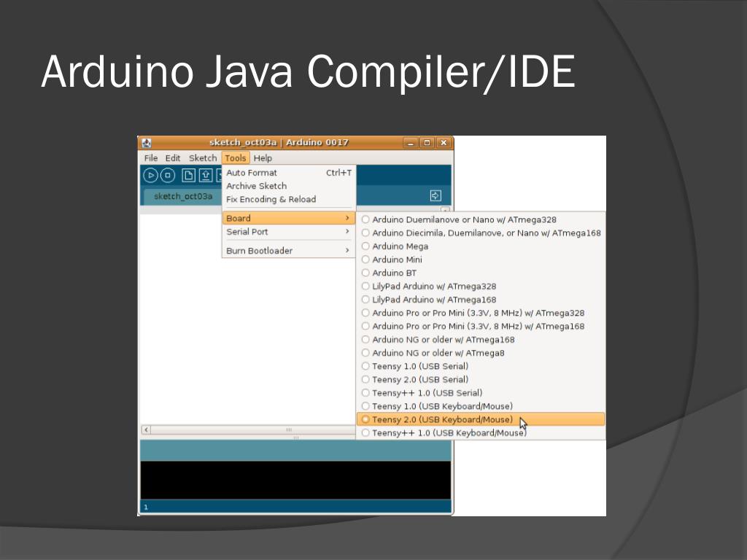Click the tab menu arrow icon
Image resolution: width=747 pixels, height=560 pixels.
[x=436, y=195]
